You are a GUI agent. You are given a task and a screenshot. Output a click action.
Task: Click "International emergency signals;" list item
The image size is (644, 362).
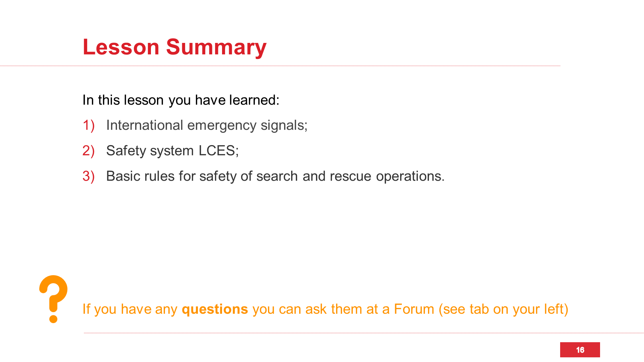tap(207, 125)
